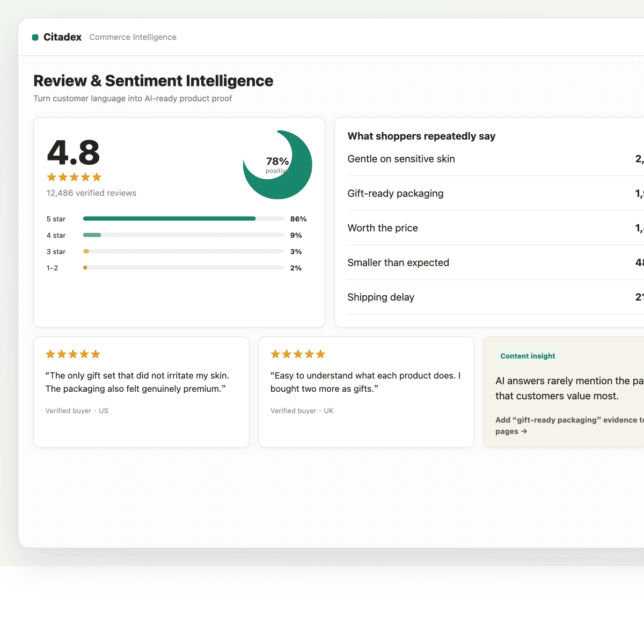
Task: Click stars on the UK buyer review
Action: [x=298, y=354]
